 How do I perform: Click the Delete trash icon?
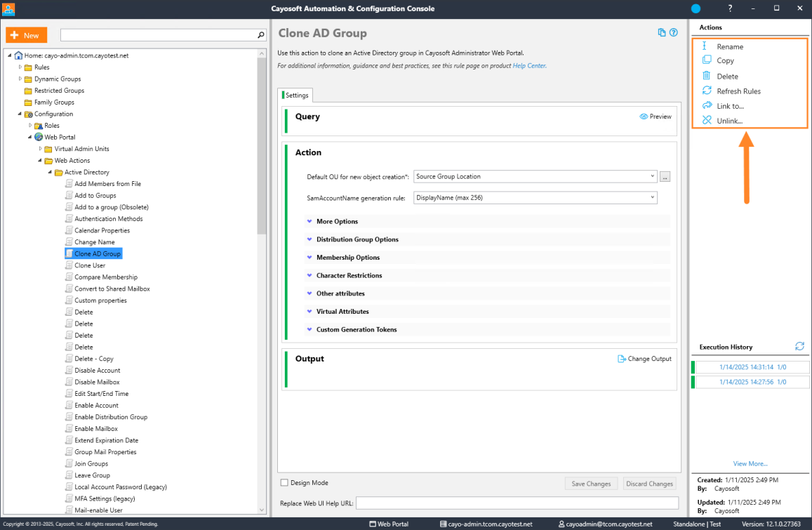(706, 76)
